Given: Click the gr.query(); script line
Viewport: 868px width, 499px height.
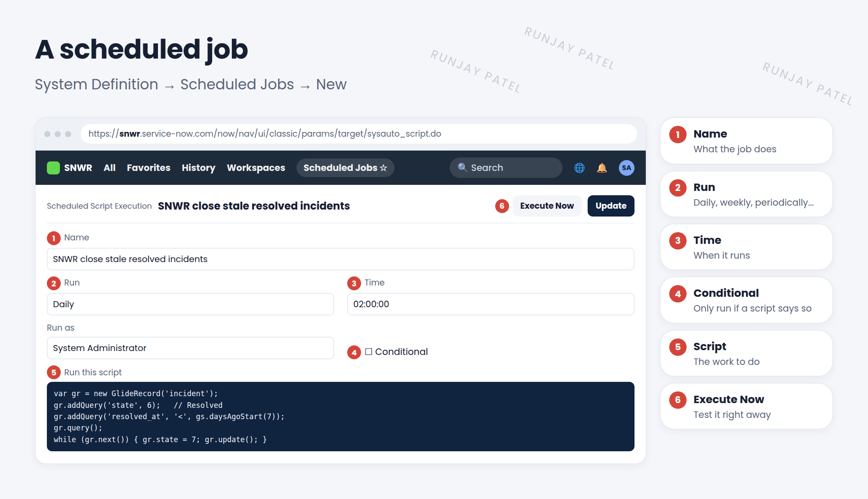Looking at the screenshot, I should coord(78,428).
